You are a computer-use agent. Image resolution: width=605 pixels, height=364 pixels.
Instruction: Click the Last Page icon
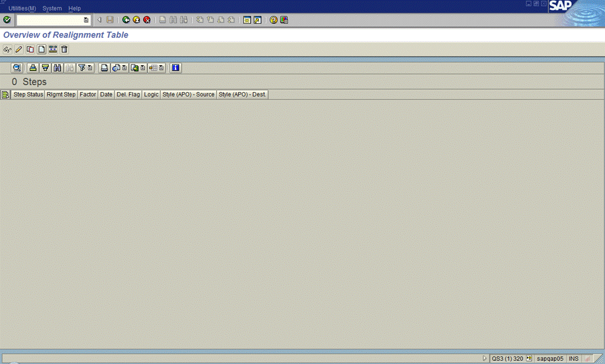click(x=231, y=19)
